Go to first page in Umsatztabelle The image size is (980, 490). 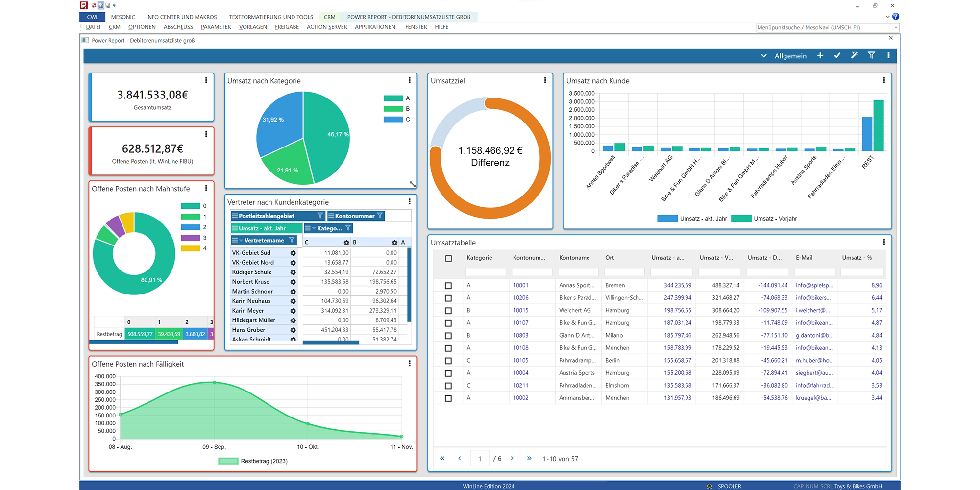[x=442, y=459]
